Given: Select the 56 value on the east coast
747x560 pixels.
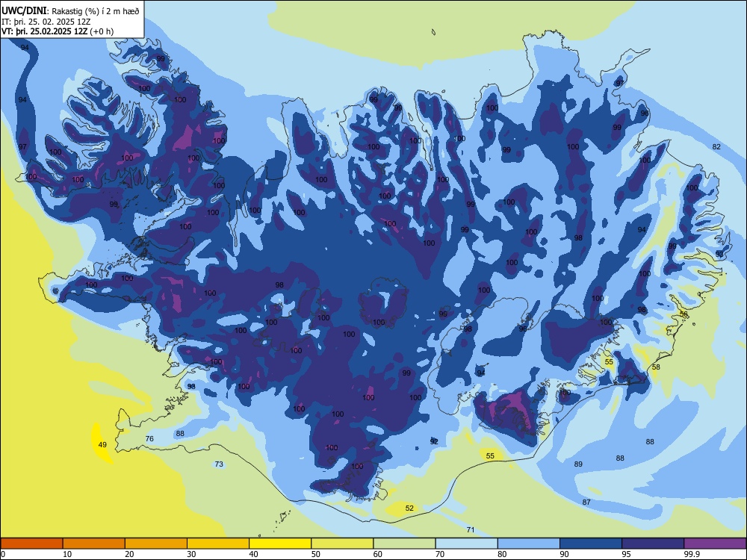Looking at the screenshot, I should point(684,314).
